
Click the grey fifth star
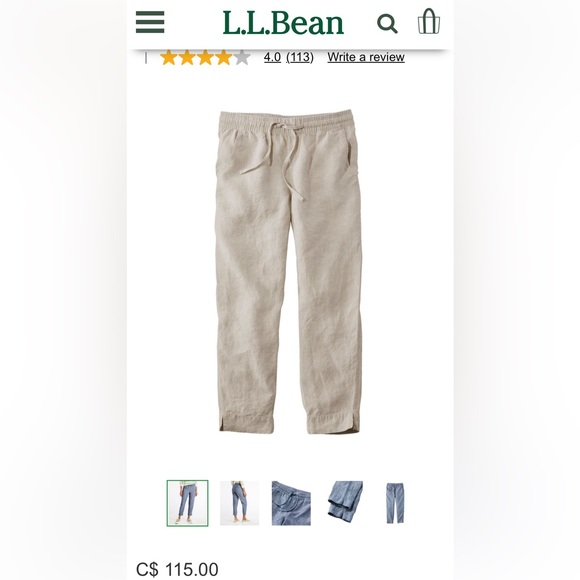coord(242,57)
